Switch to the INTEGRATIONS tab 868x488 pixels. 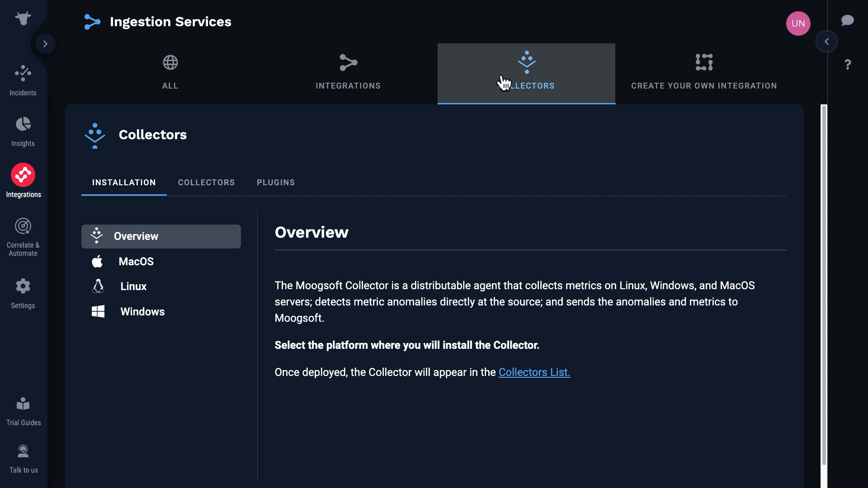[x=348, y=73]
